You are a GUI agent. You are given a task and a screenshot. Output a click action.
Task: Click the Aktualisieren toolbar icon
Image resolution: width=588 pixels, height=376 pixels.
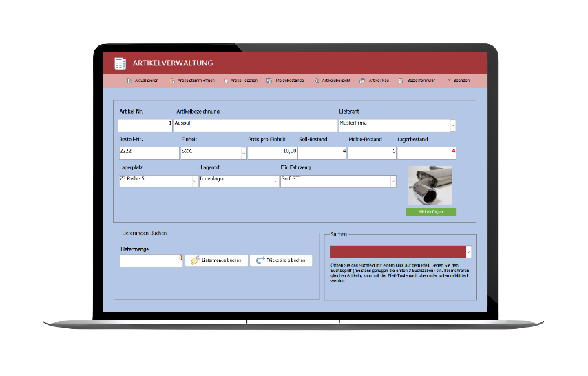coord(129,81)
